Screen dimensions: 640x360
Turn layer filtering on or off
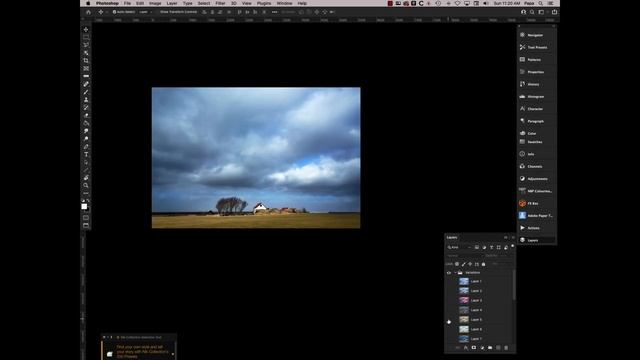tap(513, 246)
